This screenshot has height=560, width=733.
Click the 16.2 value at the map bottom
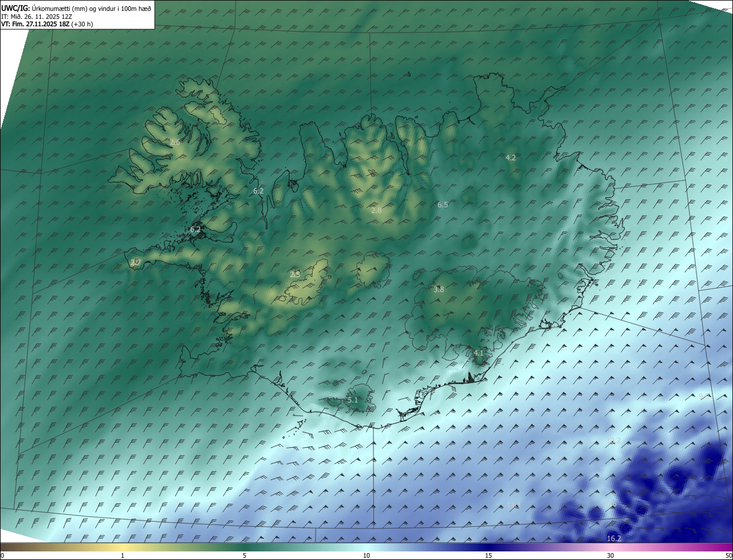tap(614, 538)
